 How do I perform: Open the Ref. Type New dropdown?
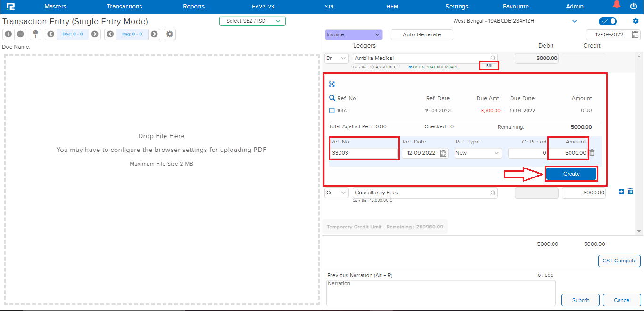pyautogui.click(x=478, y=153)
